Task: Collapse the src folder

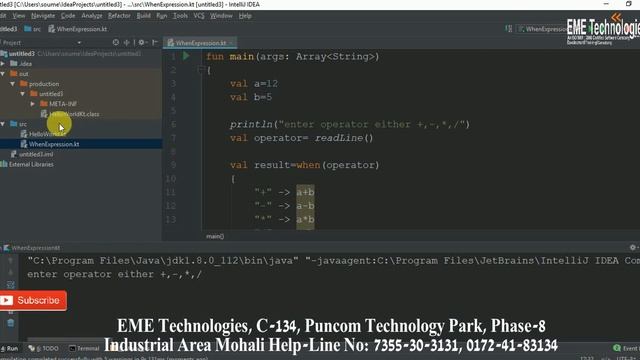Action: pos(3,124)
